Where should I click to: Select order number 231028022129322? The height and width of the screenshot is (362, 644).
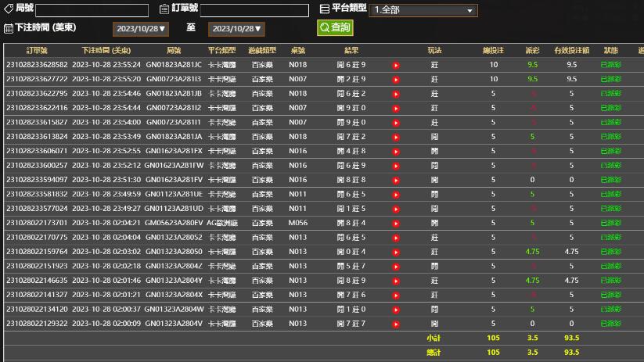tap(37, 324)
